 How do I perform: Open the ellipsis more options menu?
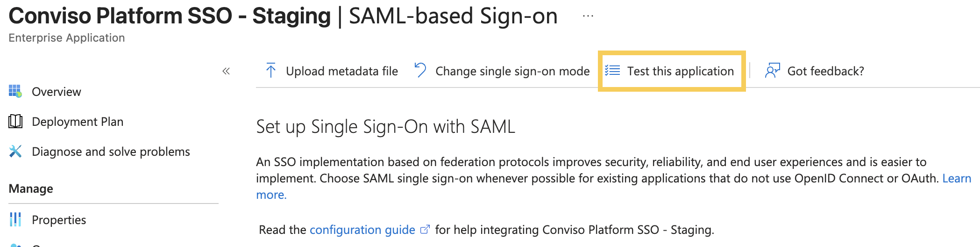coord(588,16)
